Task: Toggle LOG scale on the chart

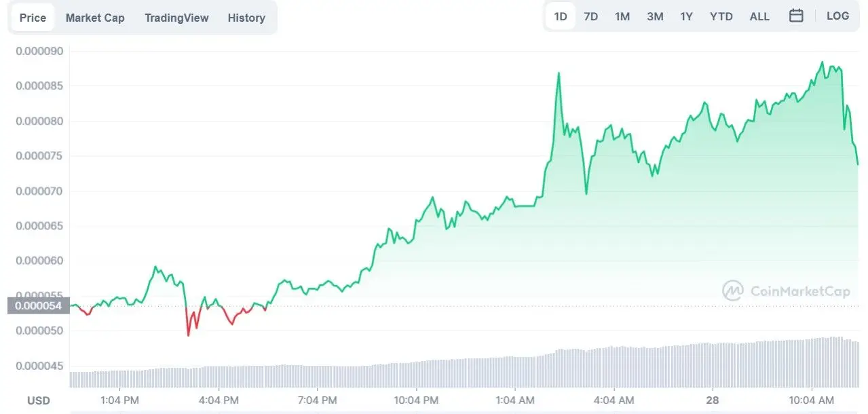Action: coord(837,16)
